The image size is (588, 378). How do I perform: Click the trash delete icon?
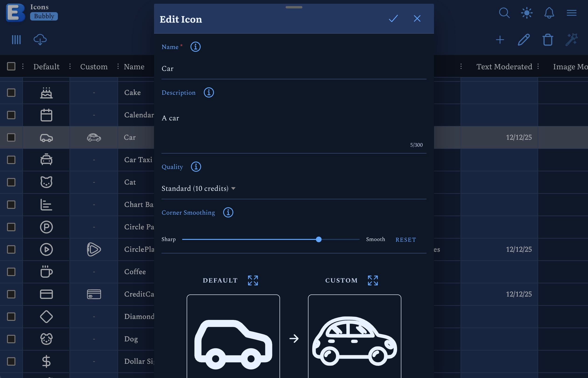pyautogui.click(x=548, y=39)
